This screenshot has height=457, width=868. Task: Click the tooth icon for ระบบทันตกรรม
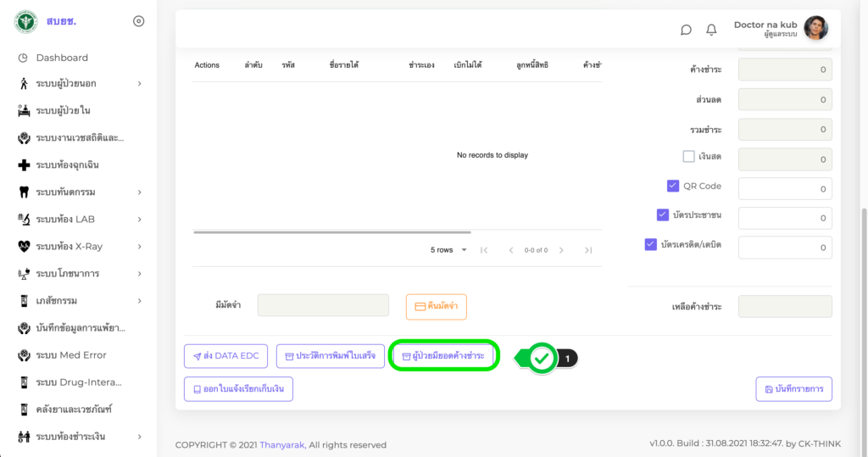tap(24, 192)
